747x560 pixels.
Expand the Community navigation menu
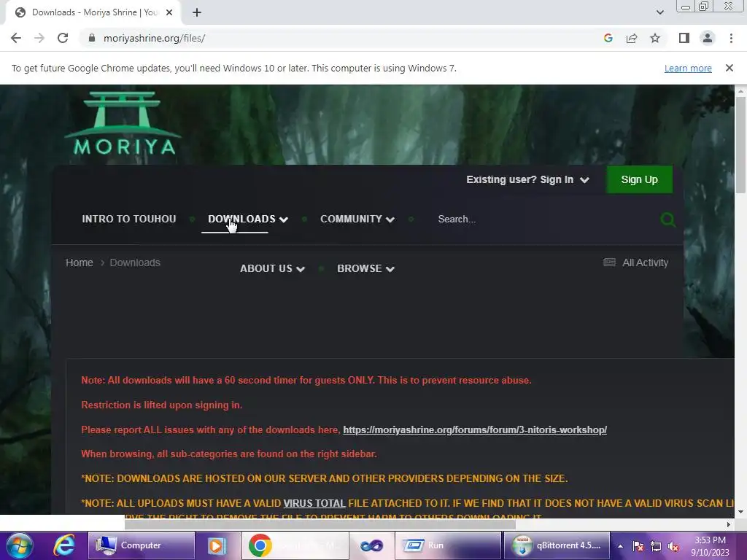pos(357,219)
